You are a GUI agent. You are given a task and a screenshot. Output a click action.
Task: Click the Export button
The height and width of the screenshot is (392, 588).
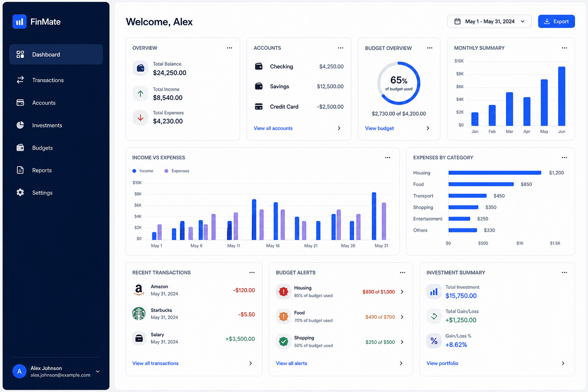(556, 21)
